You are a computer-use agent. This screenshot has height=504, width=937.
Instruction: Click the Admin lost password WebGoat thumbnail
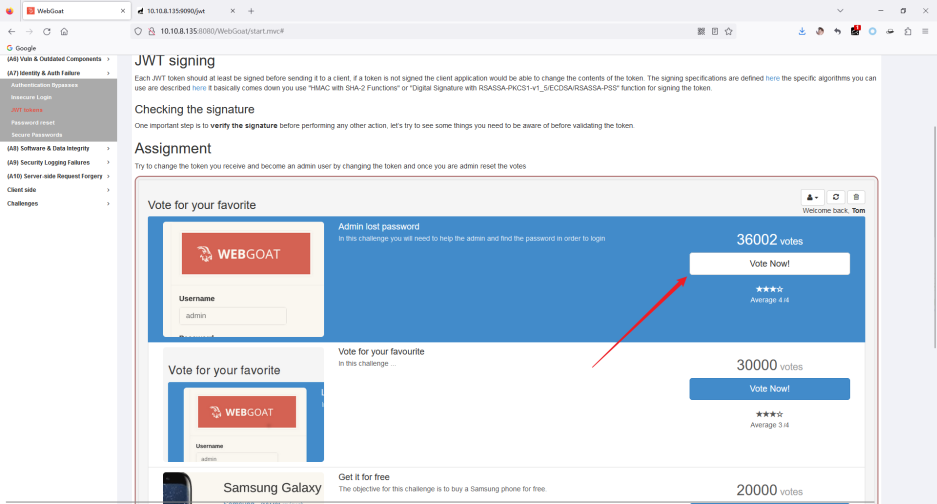243,279
